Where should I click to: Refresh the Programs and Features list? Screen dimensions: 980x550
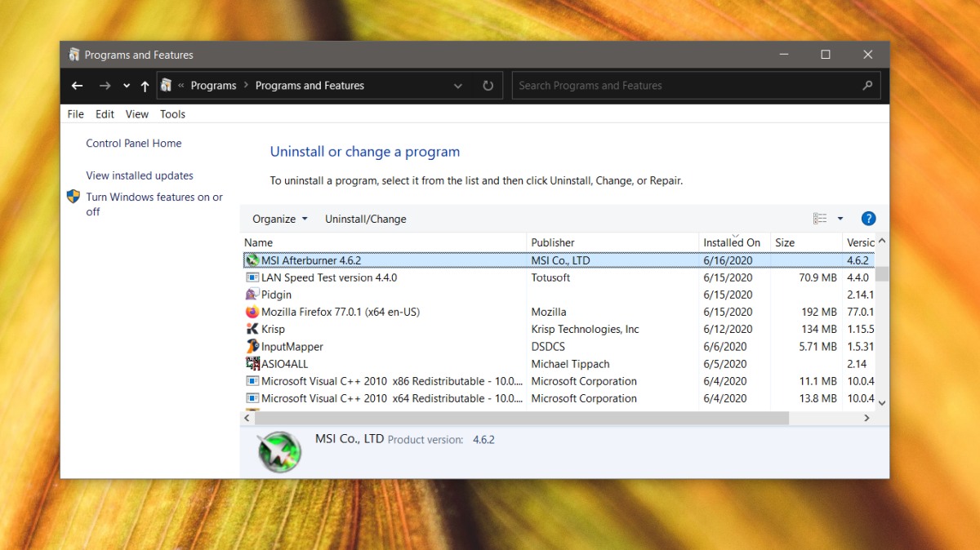tap(488, 86)
